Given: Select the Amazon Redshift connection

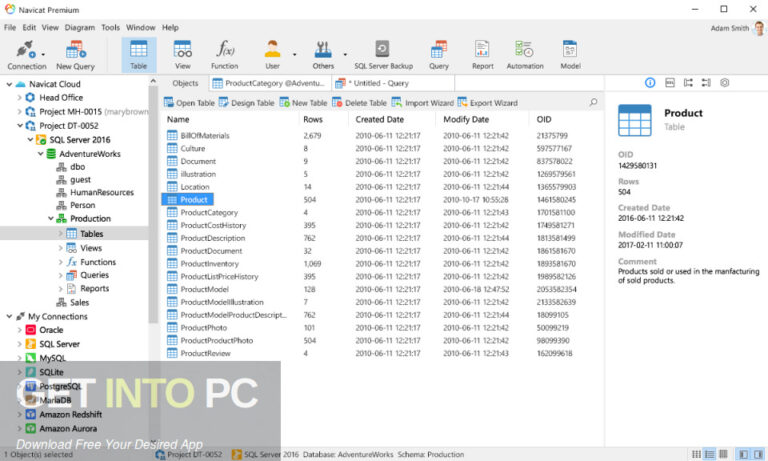Looking at the screenshot, I should (x=71, y=414).
